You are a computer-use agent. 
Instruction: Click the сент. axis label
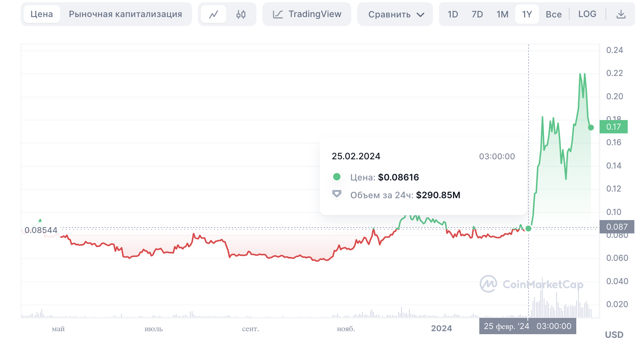pyautogui.click(x=251, y=329)
